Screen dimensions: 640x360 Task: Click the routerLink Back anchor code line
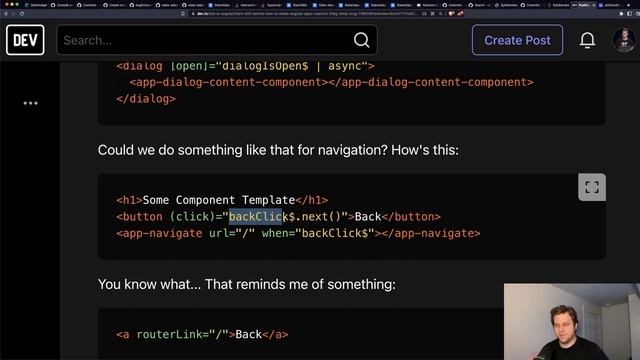(202, 334)
